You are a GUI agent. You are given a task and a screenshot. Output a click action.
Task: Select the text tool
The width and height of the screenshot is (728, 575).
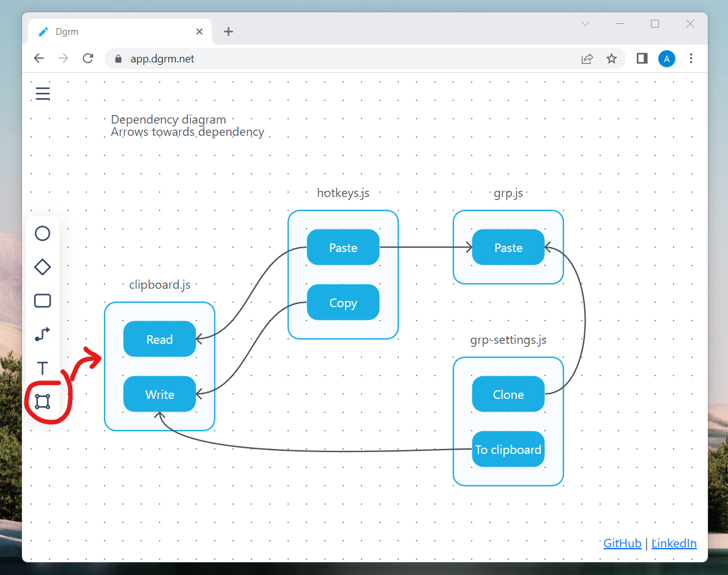click(42, 368)
